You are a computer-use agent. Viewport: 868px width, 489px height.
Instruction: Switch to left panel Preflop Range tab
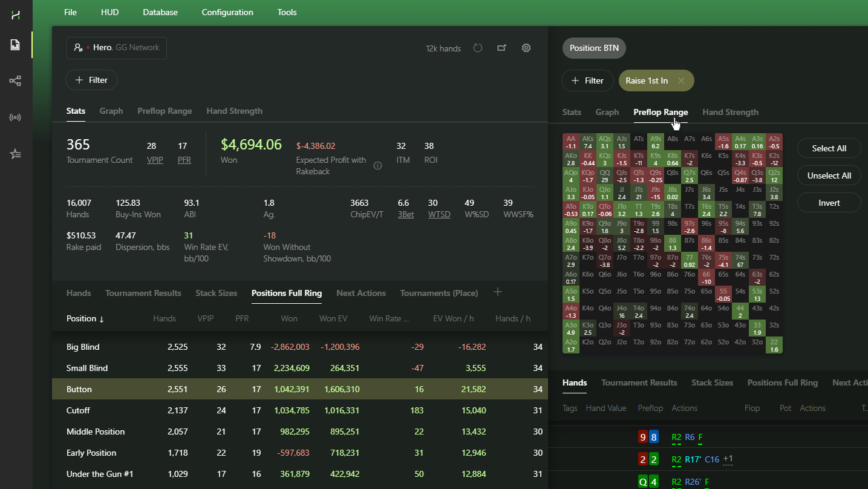click(165, 111)
